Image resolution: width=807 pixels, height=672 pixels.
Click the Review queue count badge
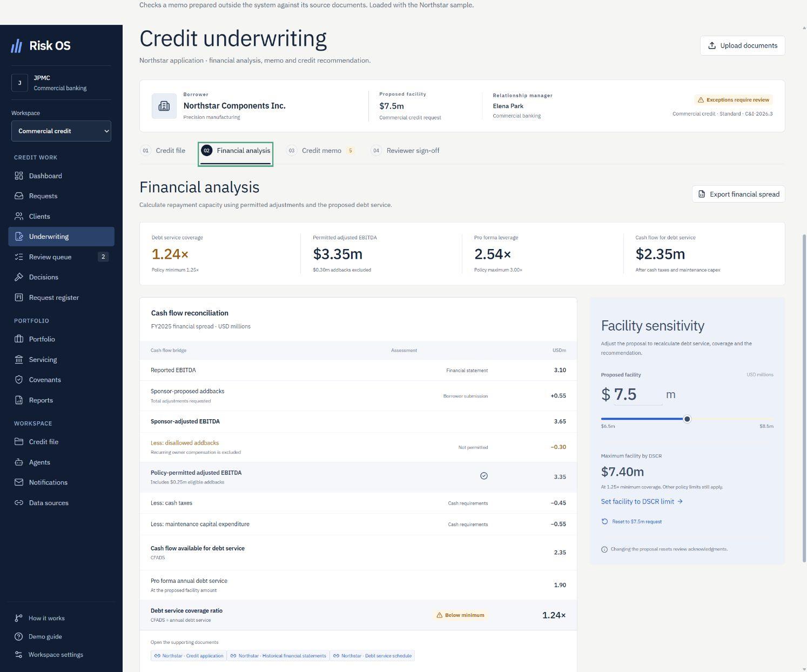(x=103, y=257)
